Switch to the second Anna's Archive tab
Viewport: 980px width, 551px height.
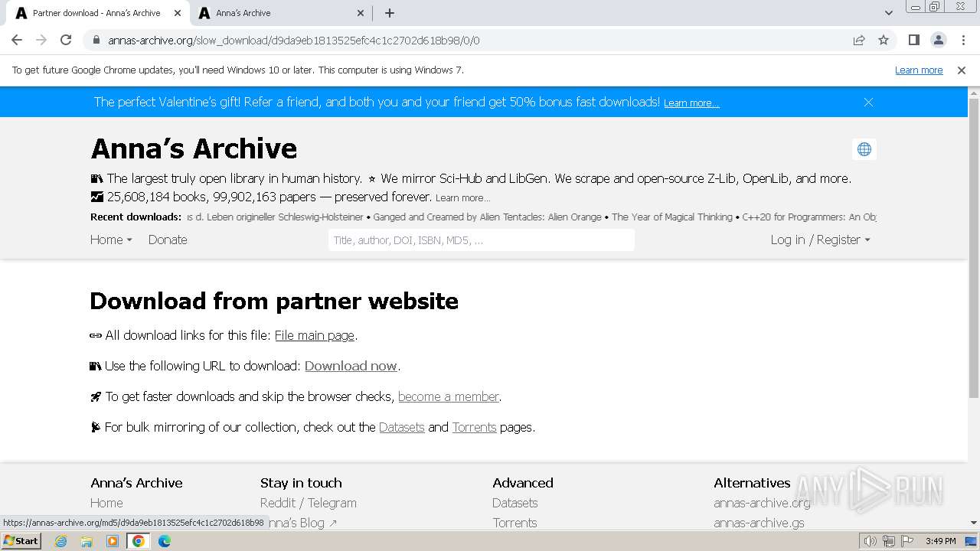[x=280, y=13]
